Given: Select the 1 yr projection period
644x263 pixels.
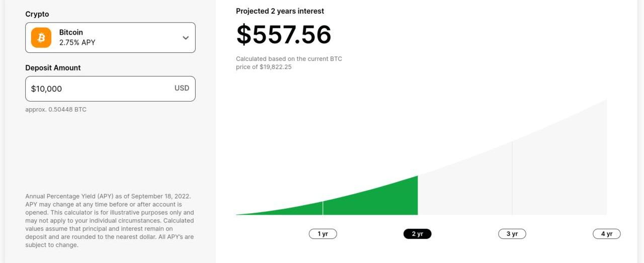Looking at the screenshot, I should coord(323,234).
